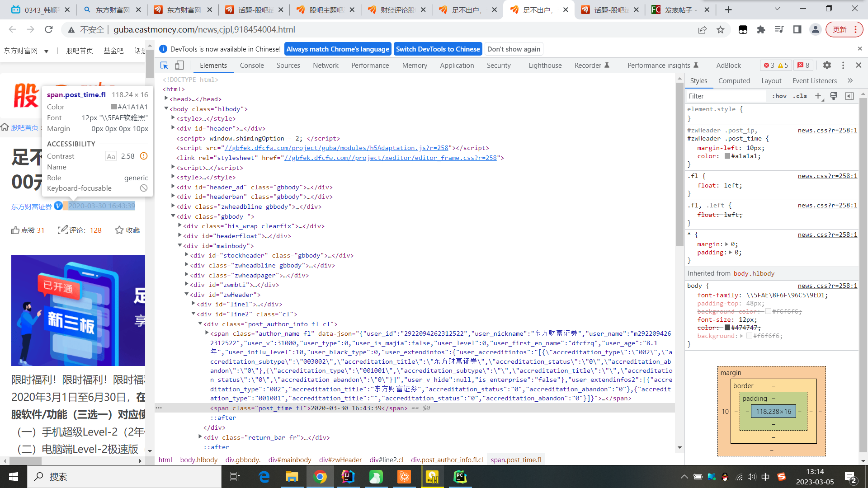The width and height of the screenshot is (868, 488).
Task: Open DevTools more options menu
Action: 843,66
